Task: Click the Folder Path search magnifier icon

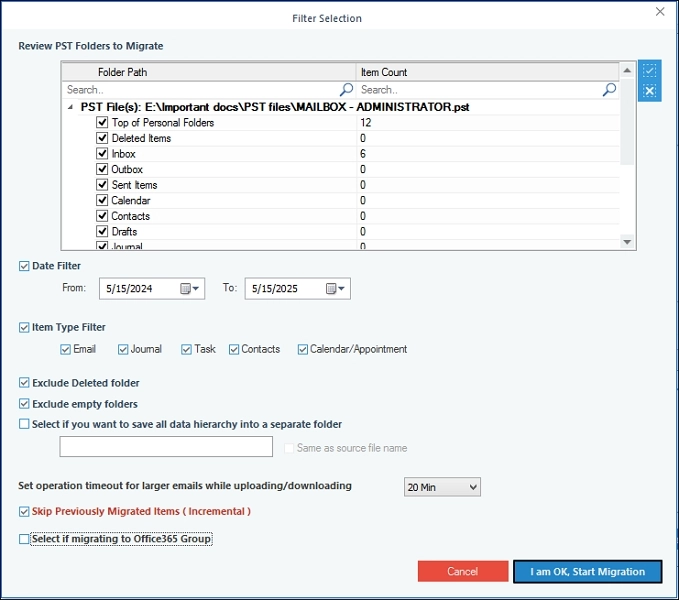Action: (346, 90)
